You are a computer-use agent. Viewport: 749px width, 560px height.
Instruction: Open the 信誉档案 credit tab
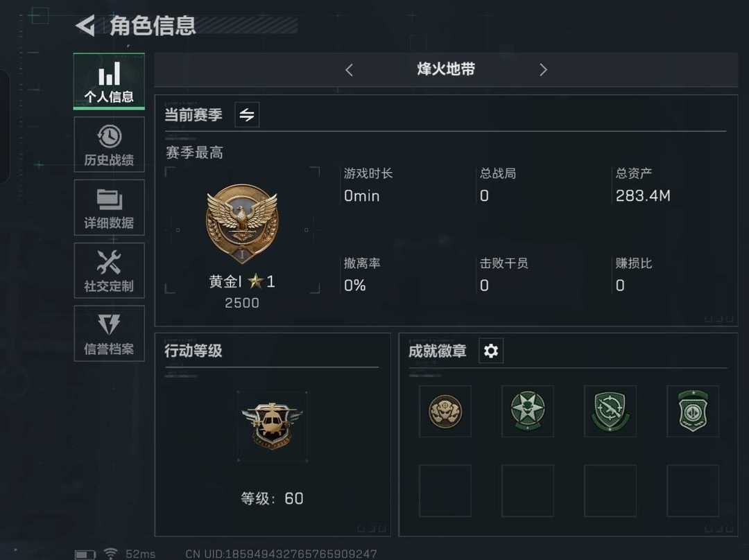(109, 333)
